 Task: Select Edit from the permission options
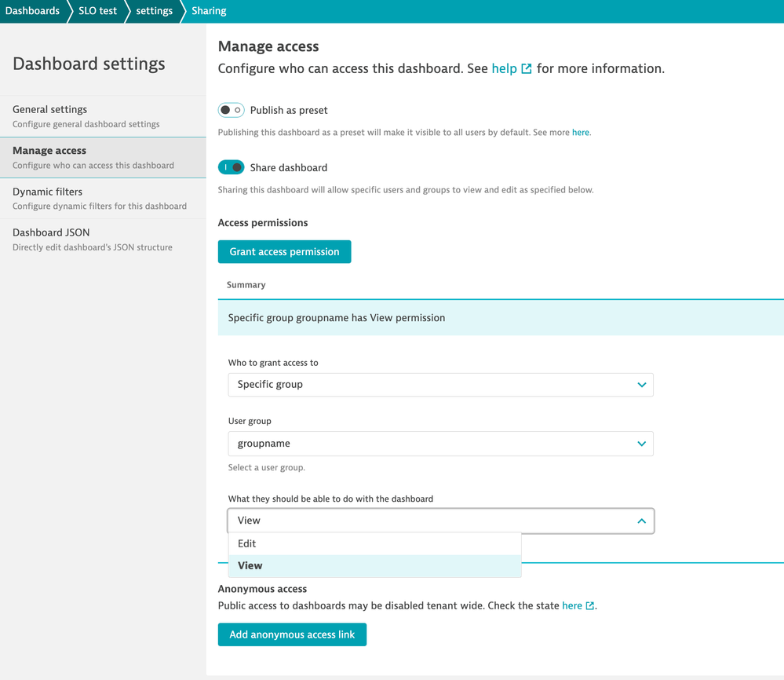[x=247, y=543]
